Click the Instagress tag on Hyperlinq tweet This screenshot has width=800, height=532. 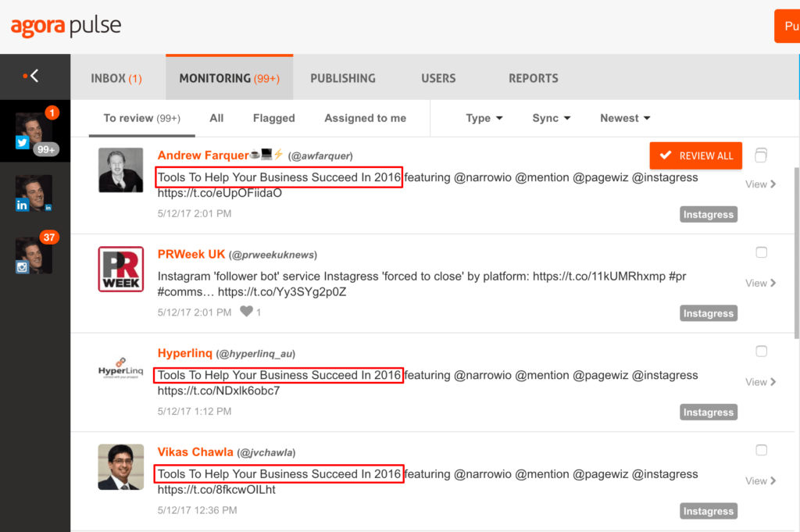pos(708,412)
